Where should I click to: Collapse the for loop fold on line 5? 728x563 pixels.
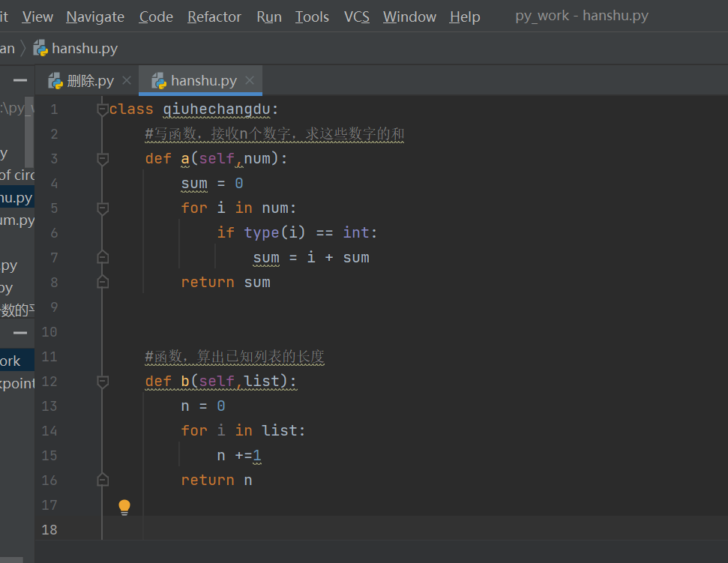(103, 208)
